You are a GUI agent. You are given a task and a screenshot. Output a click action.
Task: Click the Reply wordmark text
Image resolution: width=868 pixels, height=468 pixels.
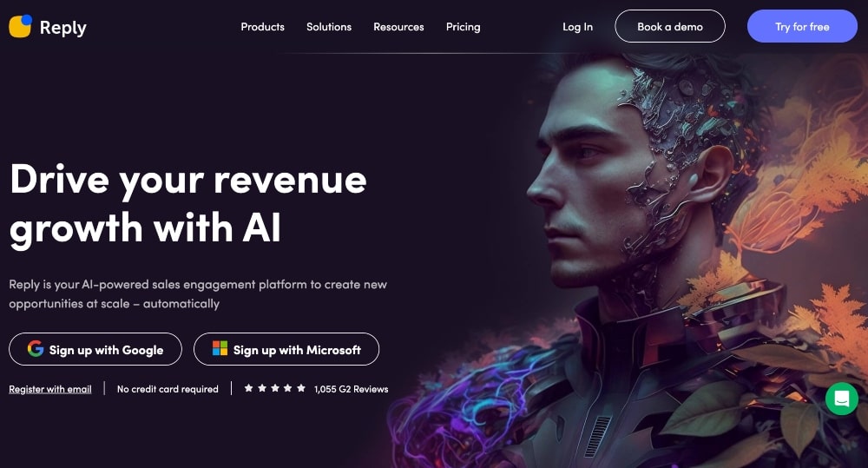(x=63, y=28)
